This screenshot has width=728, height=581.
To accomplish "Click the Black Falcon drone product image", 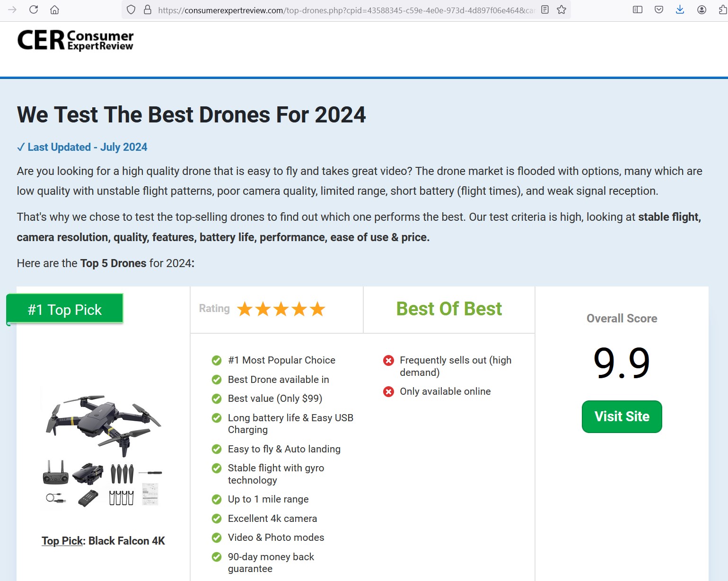I will pyautogui.click(x=103, y=449).
